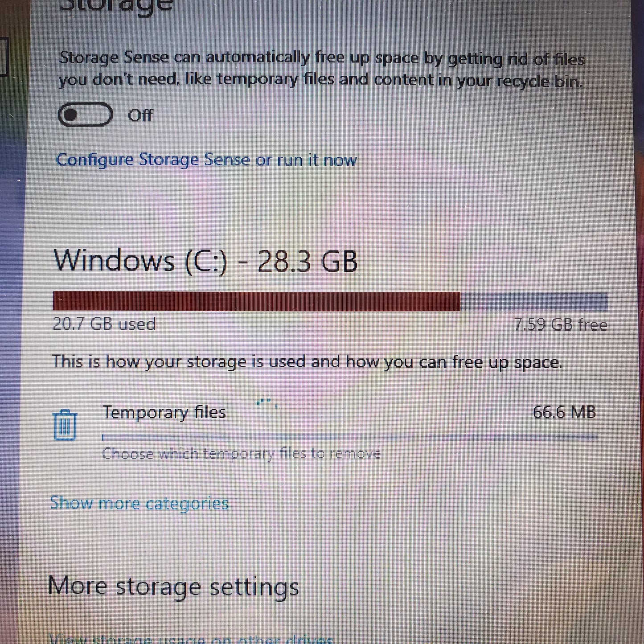This screenshot has width=644, height=644.
Task: Open View storage usage on other drives
Action: click(x=191, y=640)
